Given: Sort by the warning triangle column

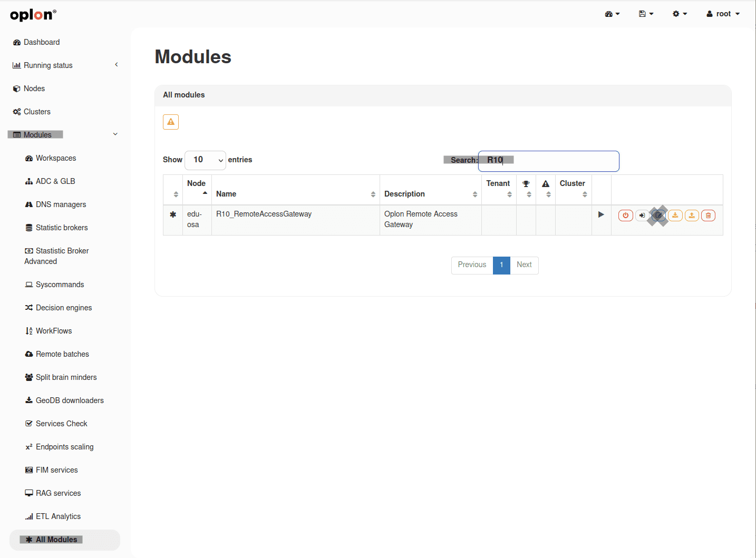Looking at the screenshot, I should point(546,190).
